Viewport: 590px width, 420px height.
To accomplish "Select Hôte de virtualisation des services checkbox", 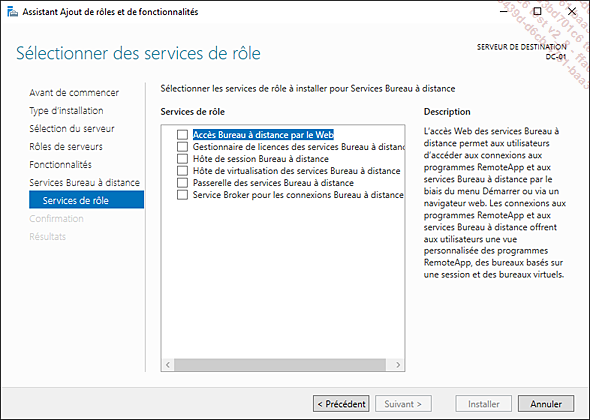I will click(182, 171).
